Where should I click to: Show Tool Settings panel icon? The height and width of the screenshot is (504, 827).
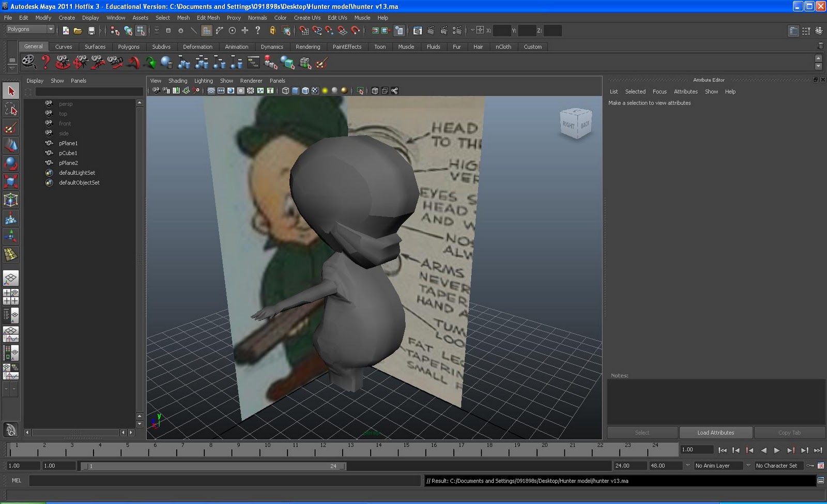tap(806, 31)
